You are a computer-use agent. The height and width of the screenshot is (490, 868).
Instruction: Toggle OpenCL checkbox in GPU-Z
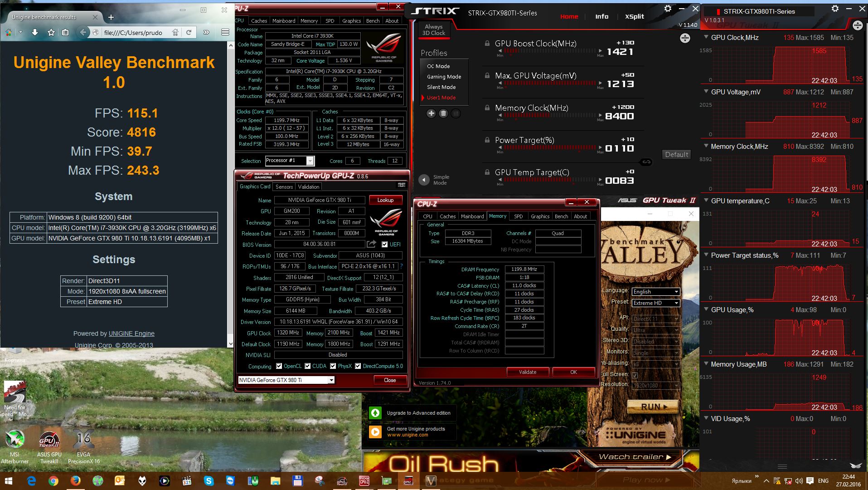tap(279, 366)
